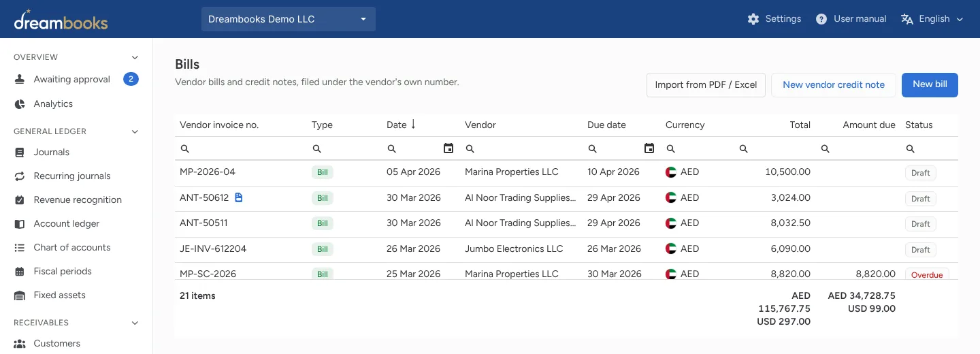Image resolution: width=980 pixels, height=354 pixels.
Task: Click search icon in Currency filter
Action: pyautogui.click(x=671, y=148)
